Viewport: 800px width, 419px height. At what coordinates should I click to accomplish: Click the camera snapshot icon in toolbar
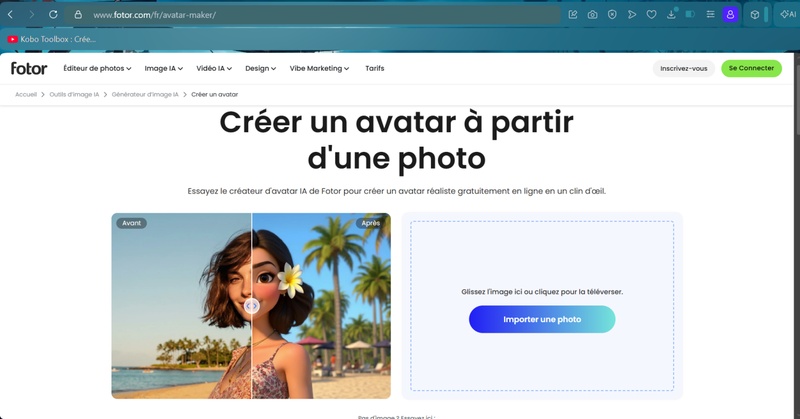pyautogui.click(x=592, y=15)
